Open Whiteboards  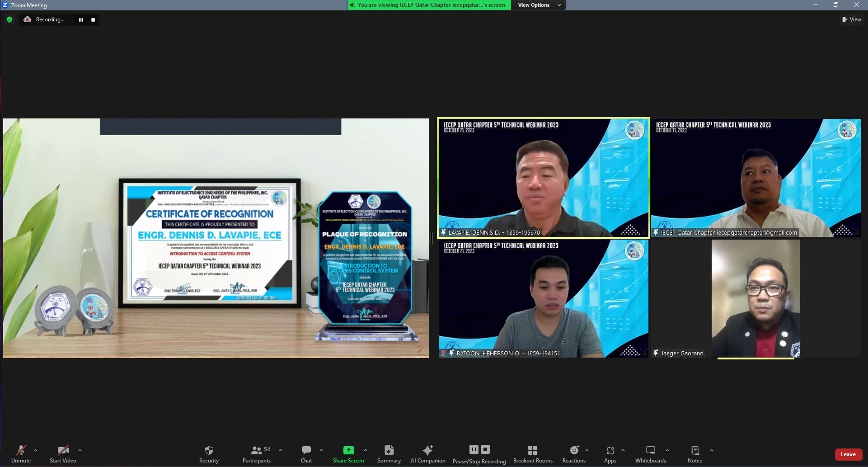651,454
